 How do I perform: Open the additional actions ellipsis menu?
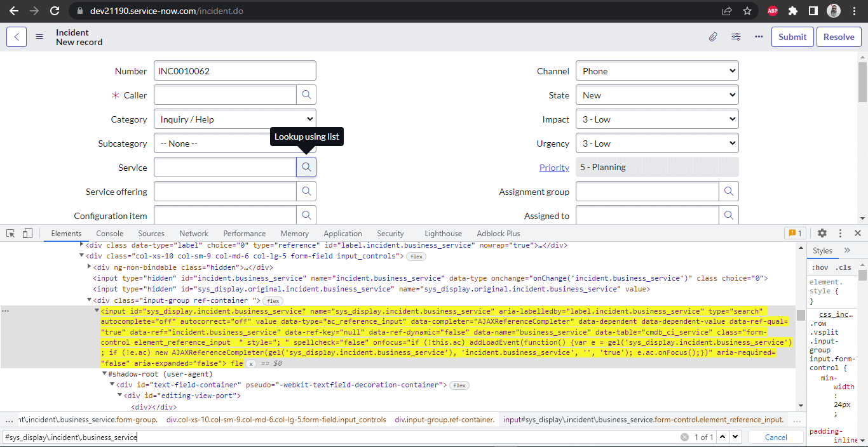(759, 37)
